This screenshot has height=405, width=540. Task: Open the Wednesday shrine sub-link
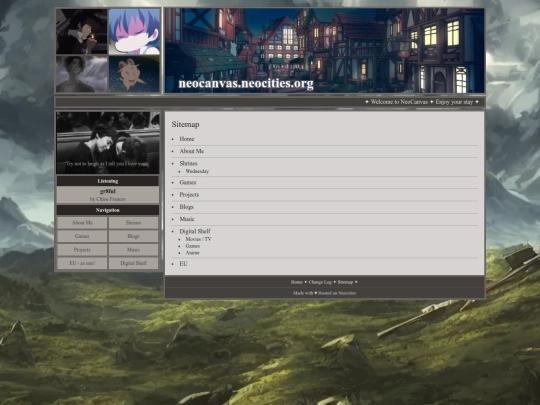tap(197, 171)
